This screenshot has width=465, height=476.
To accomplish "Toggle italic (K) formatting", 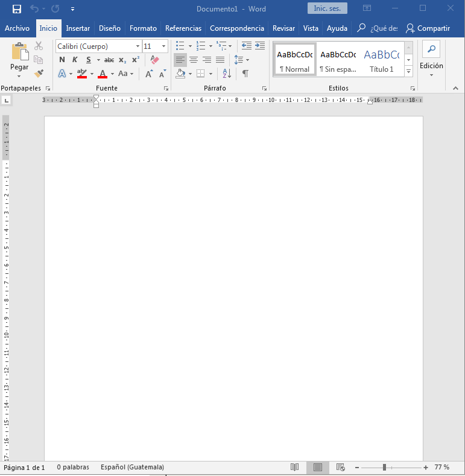I will (x=75, y=60).
